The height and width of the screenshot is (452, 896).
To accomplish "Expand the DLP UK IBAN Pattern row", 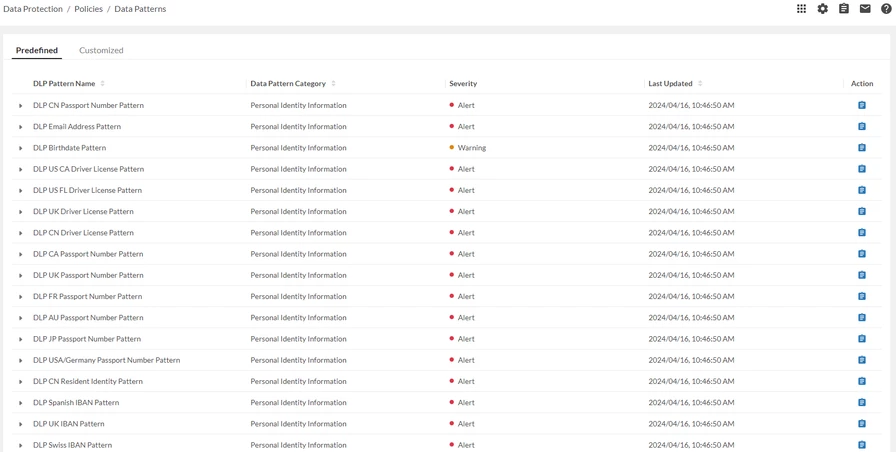I will coord(21,424).
